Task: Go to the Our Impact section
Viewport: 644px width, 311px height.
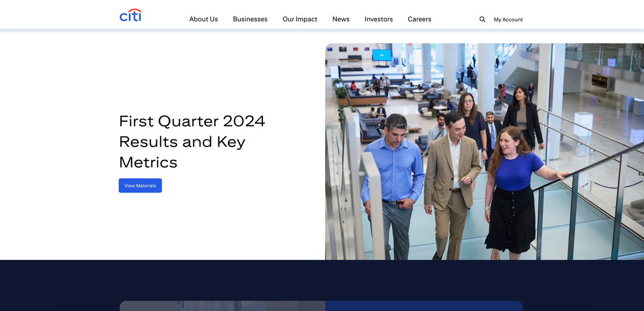Action: [x=299, y=19]
